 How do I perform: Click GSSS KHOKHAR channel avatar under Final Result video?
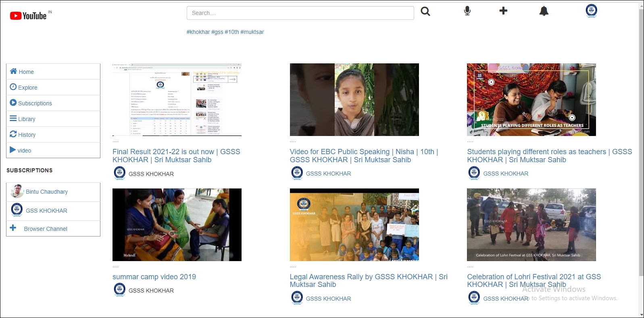pos(120,173)
